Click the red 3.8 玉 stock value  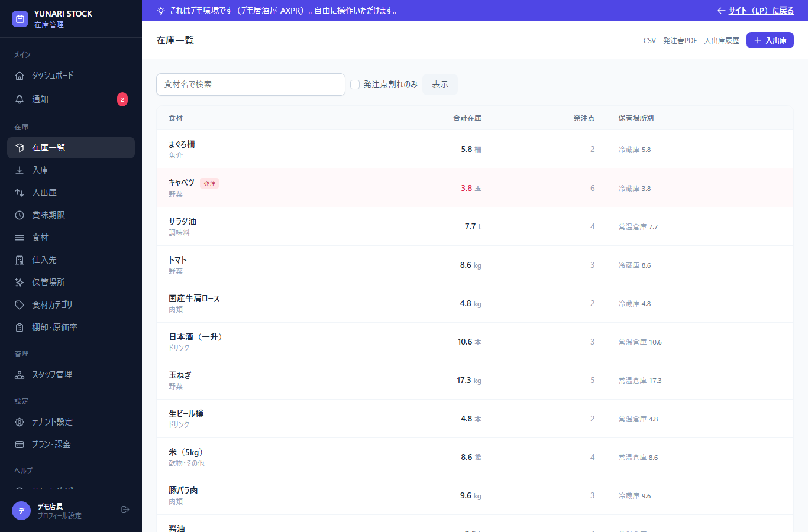pos(471,188)
